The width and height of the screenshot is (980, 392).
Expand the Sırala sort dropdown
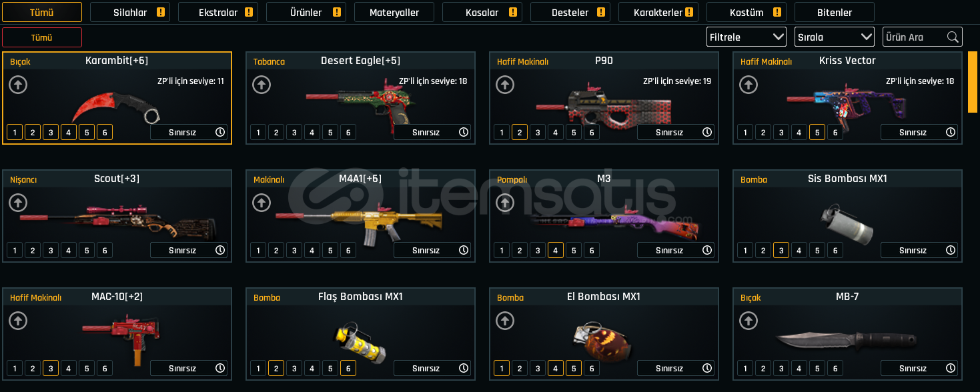835,37
